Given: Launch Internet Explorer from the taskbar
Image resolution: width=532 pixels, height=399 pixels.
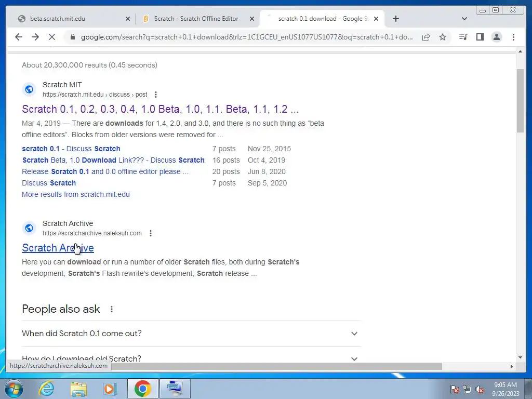Looking at the screenshot, I should pos(46,389).
